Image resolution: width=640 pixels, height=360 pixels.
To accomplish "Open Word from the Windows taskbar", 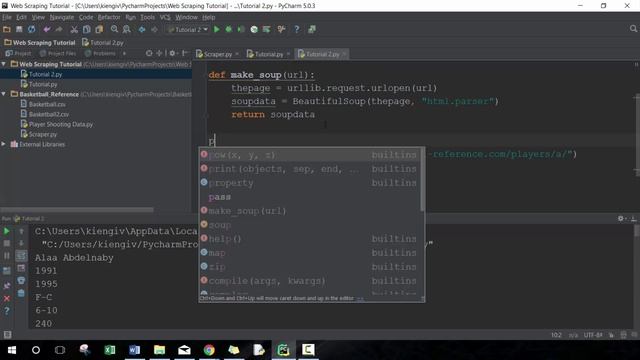I will [134, 350].
